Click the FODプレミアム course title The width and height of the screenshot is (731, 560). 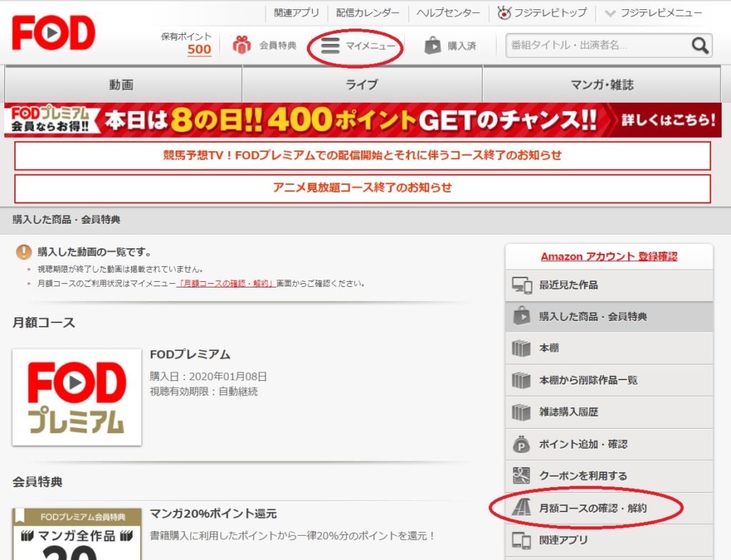click(190, 355)
